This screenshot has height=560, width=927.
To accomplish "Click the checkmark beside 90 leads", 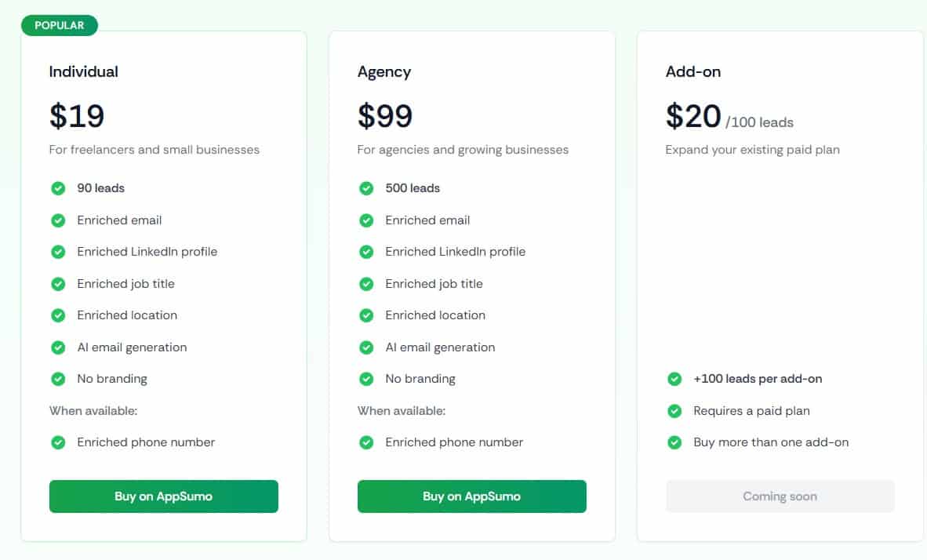I will pos(58,188).
